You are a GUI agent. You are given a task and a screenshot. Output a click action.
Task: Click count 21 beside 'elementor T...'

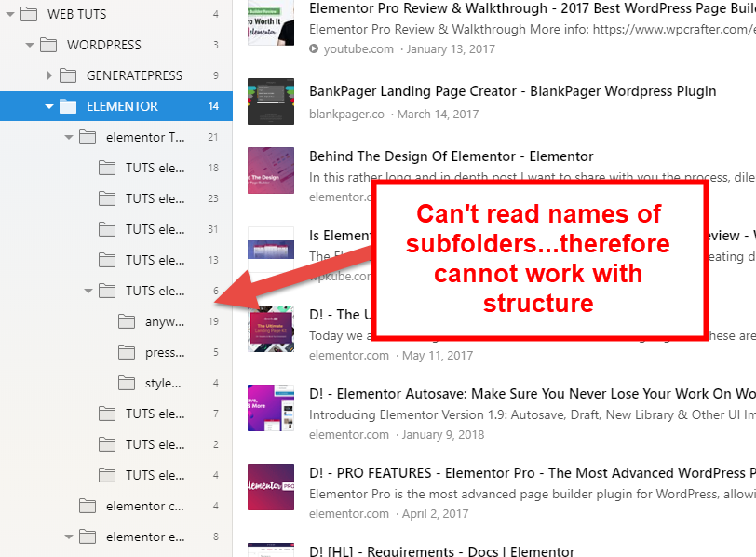pyautogui.click(x=213, y=138)
